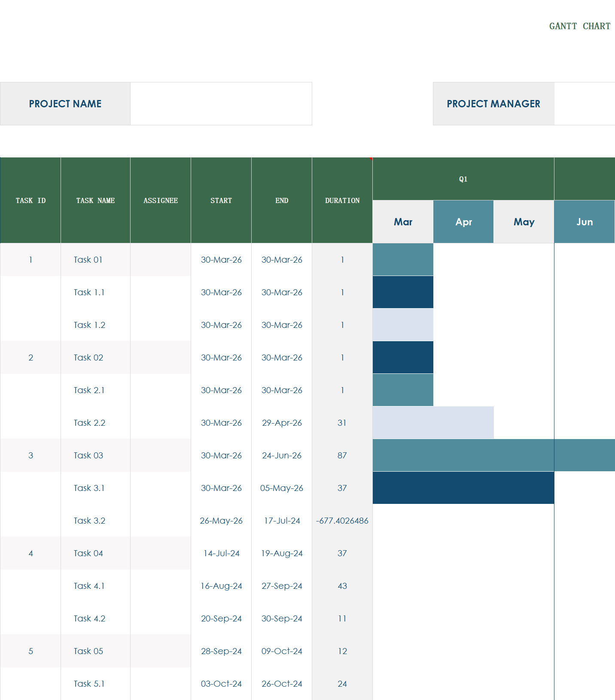This screenshot has width=615, height=700.
Task: Select the 24-Jun-26 end date
Action: (x=282, y=455)
